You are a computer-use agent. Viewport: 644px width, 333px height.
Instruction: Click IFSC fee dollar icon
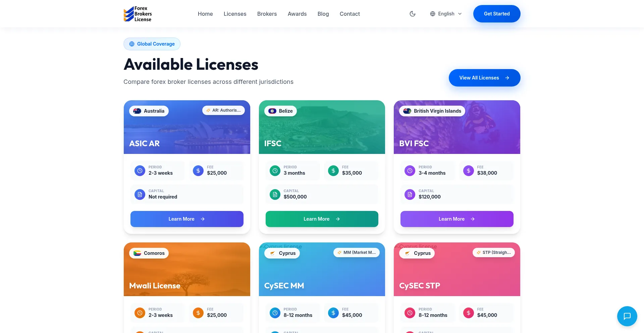click(333, 171)
